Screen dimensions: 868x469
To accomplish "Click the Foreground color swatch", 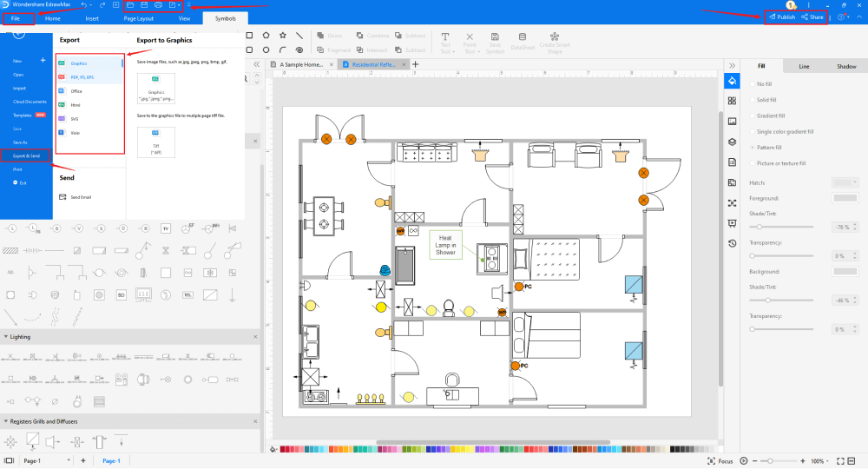I will (x=845, y=198).
